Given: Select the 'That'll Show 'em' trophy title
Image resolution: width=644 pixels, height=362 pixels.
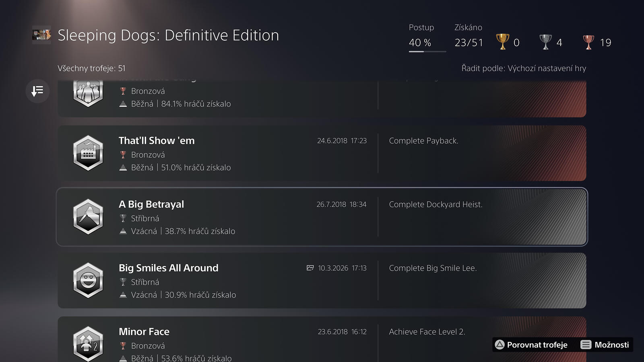Looking at the screenshot, I should (x=157, y=141).
